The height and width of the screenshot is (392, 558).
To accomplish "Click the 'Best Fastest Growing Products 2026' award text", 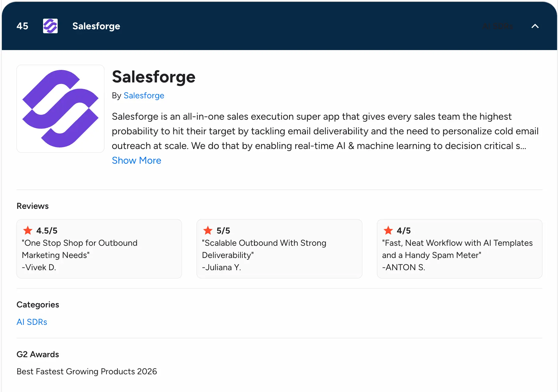I will pos(87,372).
